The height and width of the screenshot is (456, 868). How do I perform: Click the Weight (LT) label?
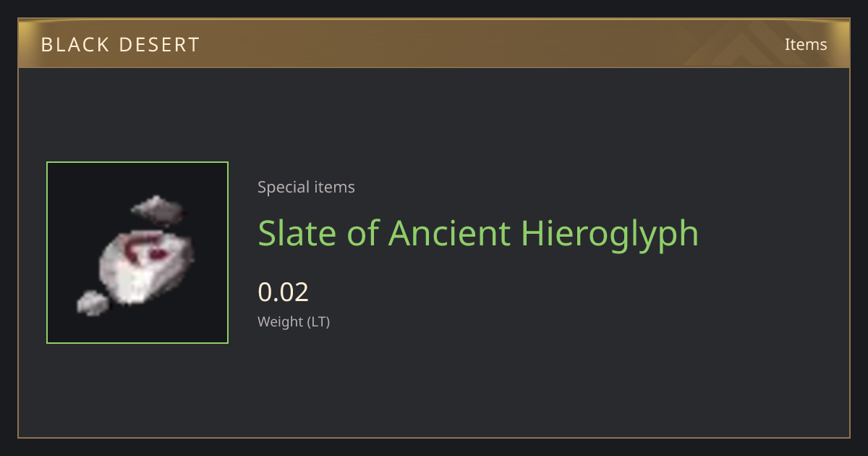pyautogui.click(x=294, y=321)
